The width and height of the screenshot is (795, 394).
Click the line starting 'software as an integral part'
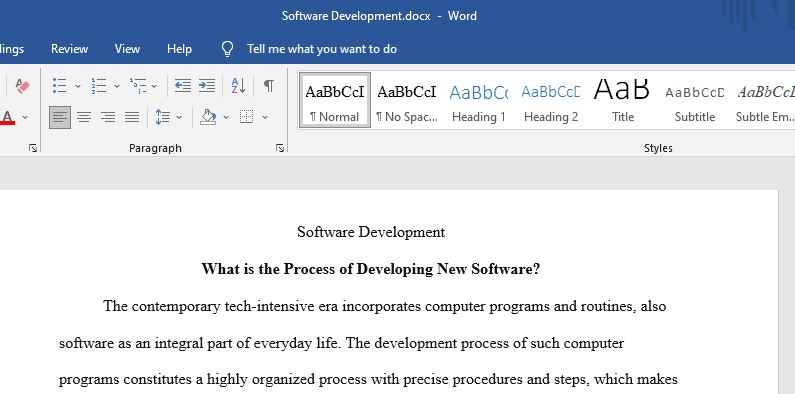point(341,343)
